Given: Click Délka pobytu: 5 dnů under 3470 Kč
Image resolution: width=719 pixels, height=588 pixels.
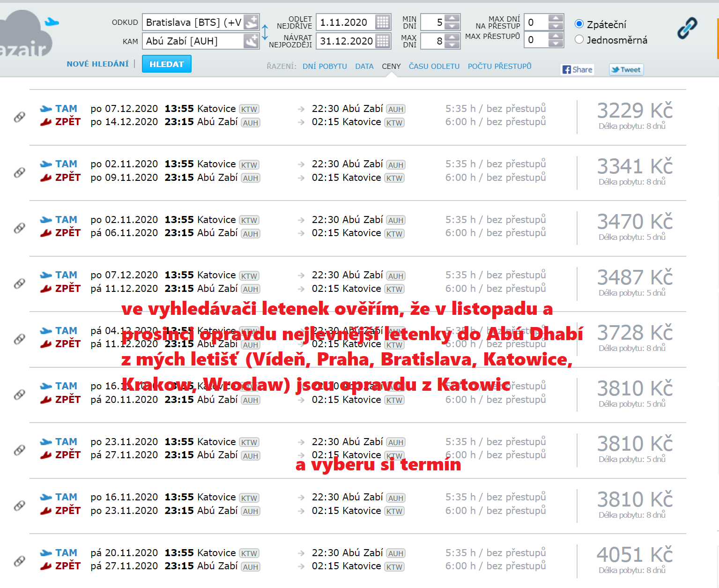Looking at the screenshot, I should pyautogui.click(x=632, y=237).
